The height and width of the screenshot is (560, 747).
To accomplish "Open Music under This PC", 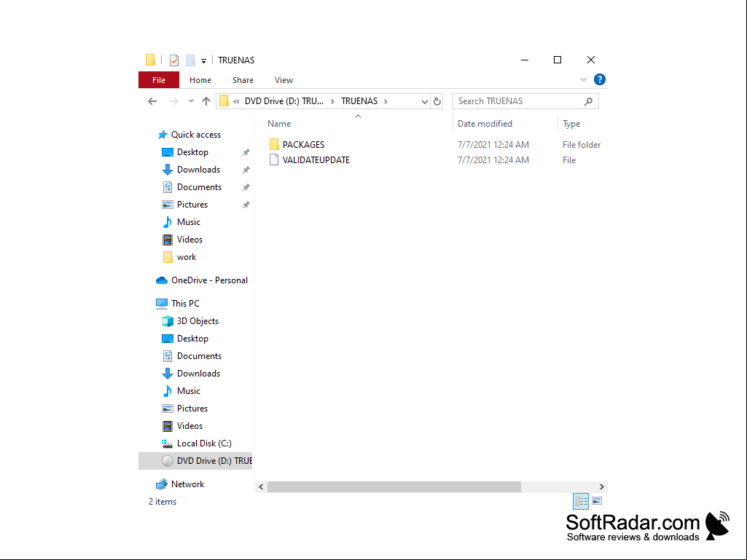I will (188, 391).
